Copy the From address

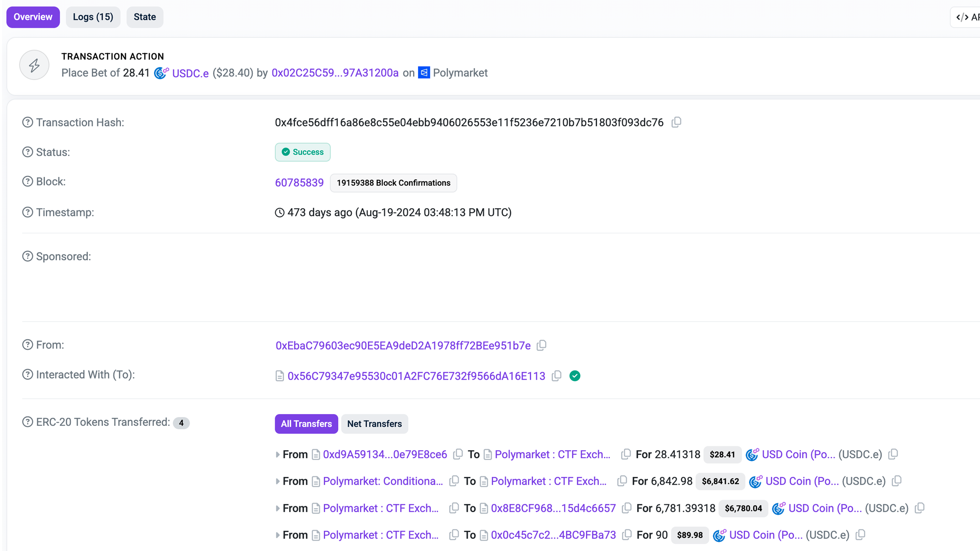pos(541,345)
